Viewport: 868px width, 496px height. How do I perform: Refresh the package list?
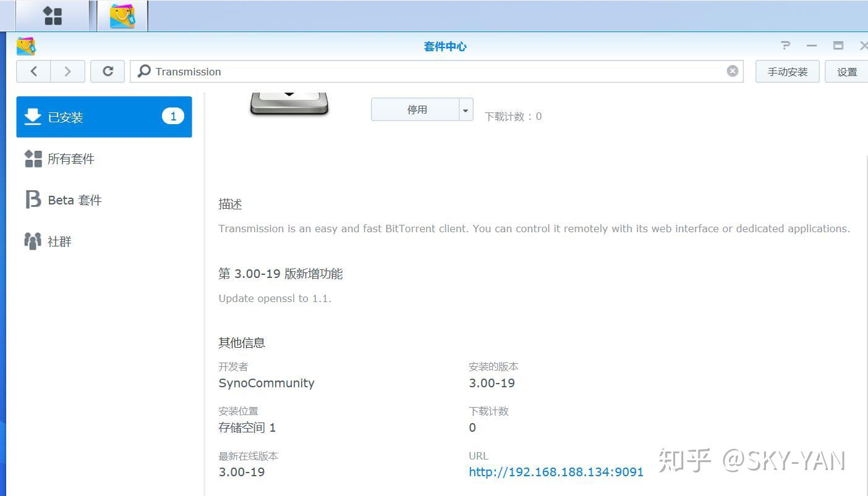pyautogui.click(x=107, y=71)
